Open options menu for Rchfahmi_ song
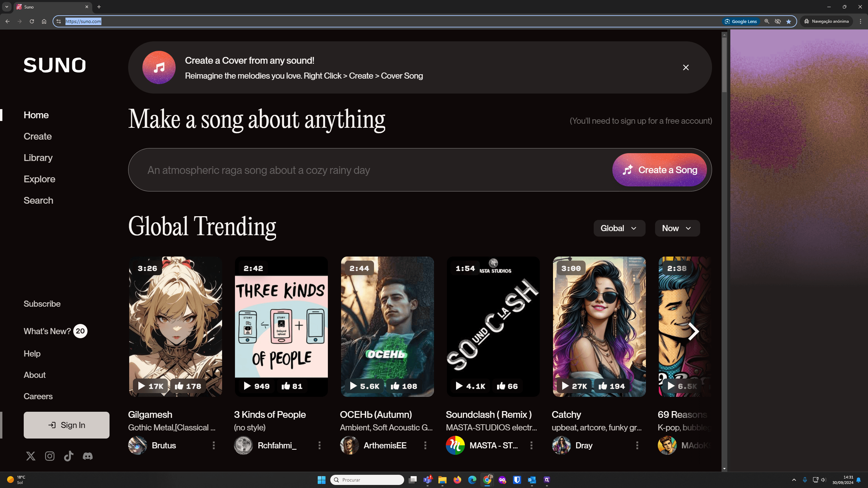The height and width of the screenshot is (488, 868). 319,445
